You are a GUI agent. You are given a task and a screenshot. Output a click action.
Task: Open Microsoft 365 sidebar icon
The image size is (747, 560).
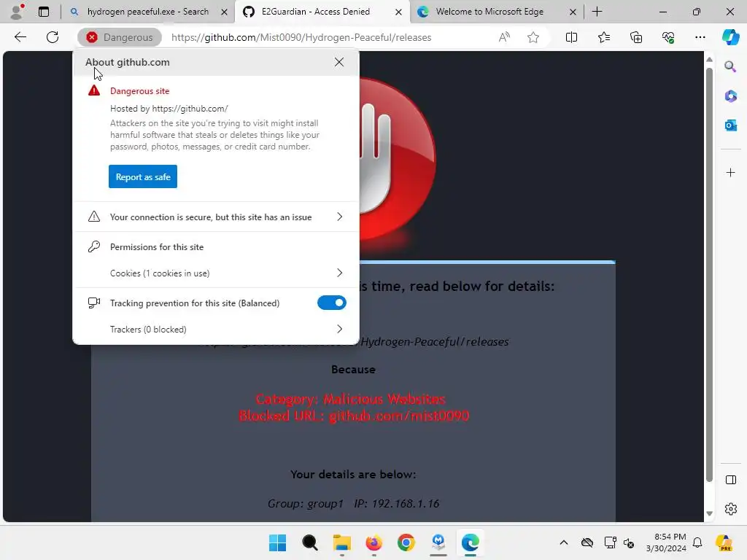click(730, 96)
